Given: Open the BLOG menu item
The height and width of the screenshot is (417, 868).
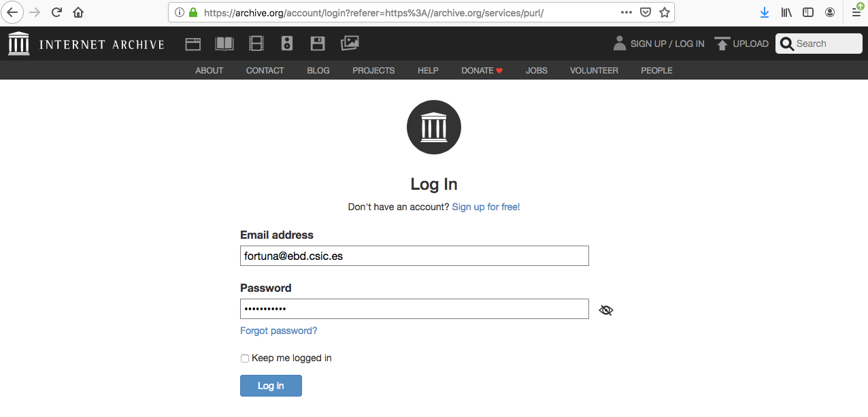Looking at the screenshot, I should coord(318,71).
